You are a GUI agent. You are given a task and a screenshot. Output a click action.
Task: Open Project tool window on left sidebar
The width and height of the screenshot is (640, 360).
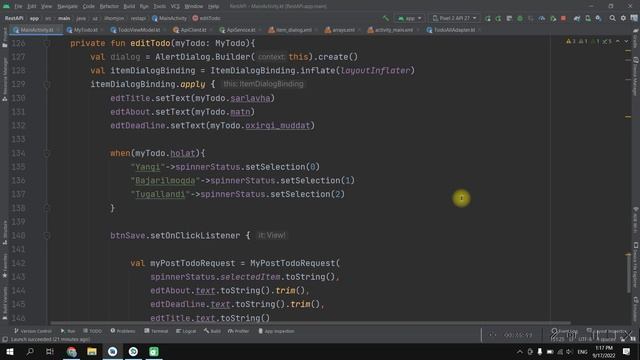pyautogui.click(x=4, y=38)
